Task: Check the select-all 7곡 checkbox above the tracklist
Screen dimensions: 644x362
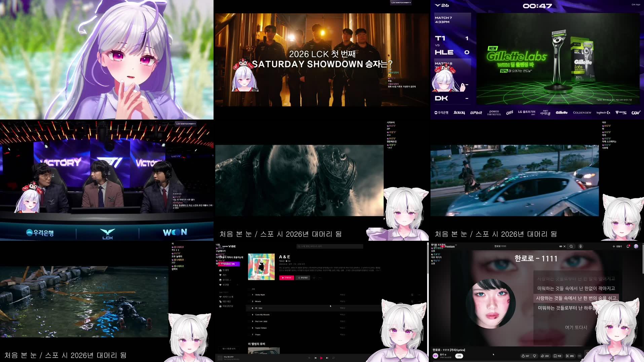Action: coord(249,289)
